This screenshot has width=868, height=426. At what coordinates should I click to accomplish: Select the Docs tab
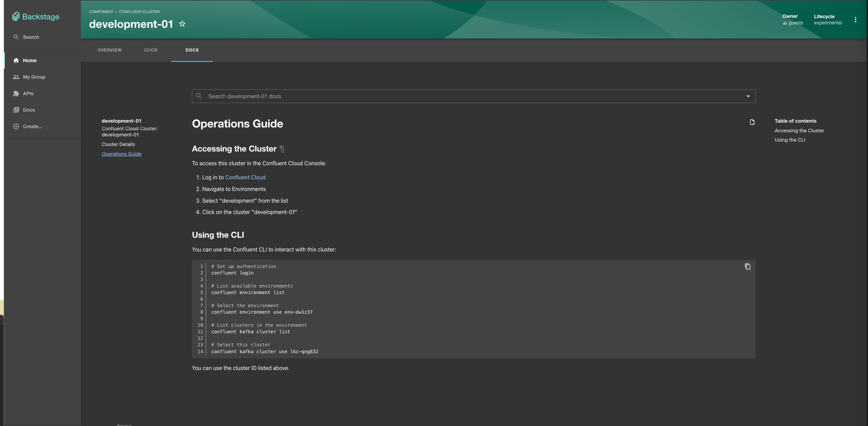pos(192,50)
